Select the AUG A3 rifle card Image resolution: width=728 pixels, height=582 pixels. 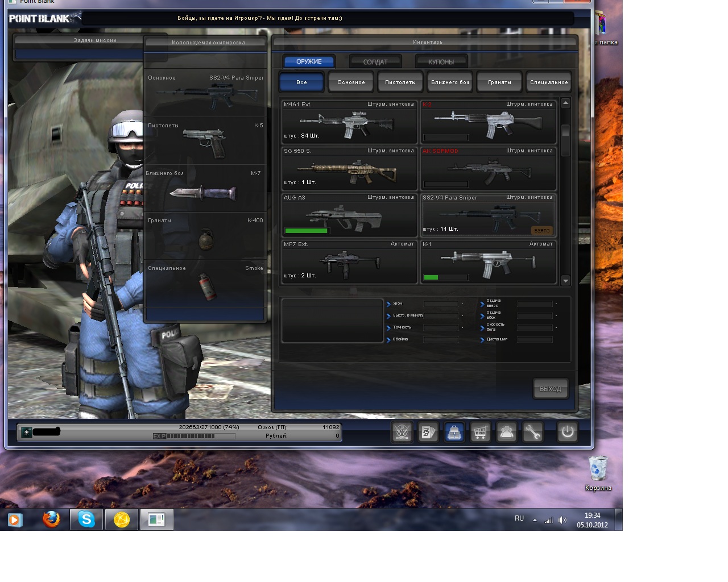coord(349,214)
